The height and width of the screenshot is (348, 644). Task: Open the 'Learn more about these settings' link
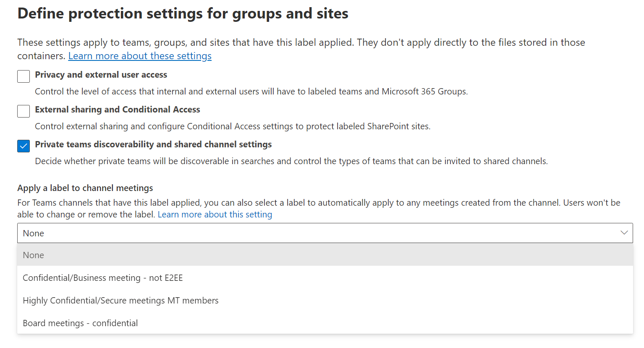(140, 56)
